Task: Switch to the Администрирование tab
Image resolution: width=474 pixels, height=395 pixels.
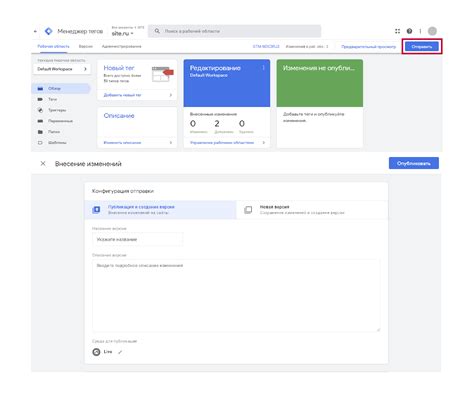Action: 122,46
